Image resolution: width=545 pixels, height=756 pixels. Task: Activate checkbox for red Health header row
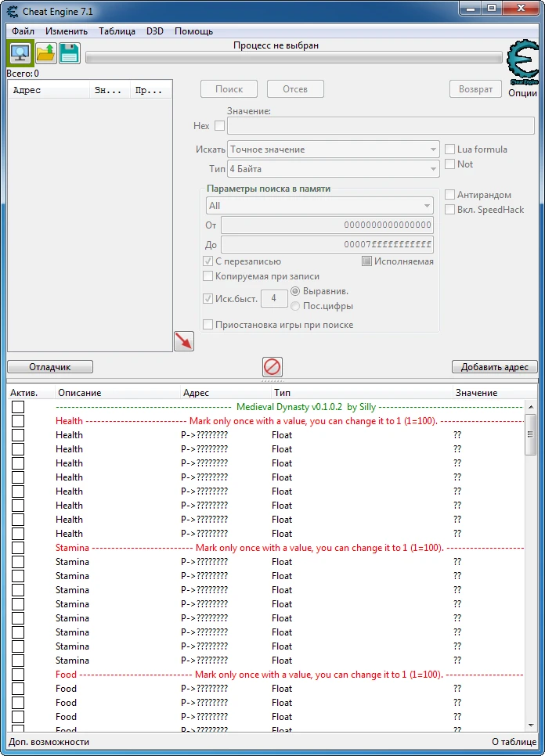(18, 421)
